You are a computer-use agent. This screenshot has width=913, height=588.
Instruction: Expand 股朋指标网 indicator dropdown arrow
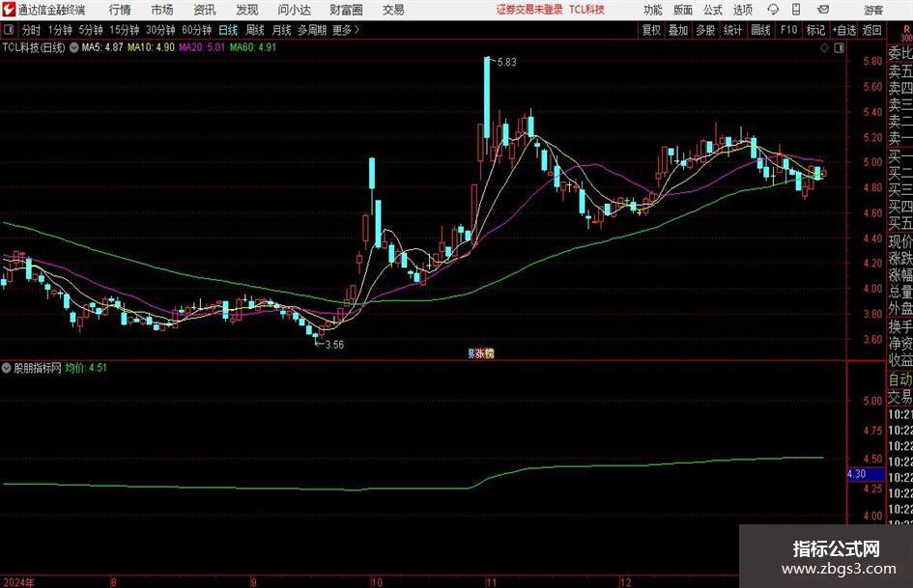pos(7,368)
